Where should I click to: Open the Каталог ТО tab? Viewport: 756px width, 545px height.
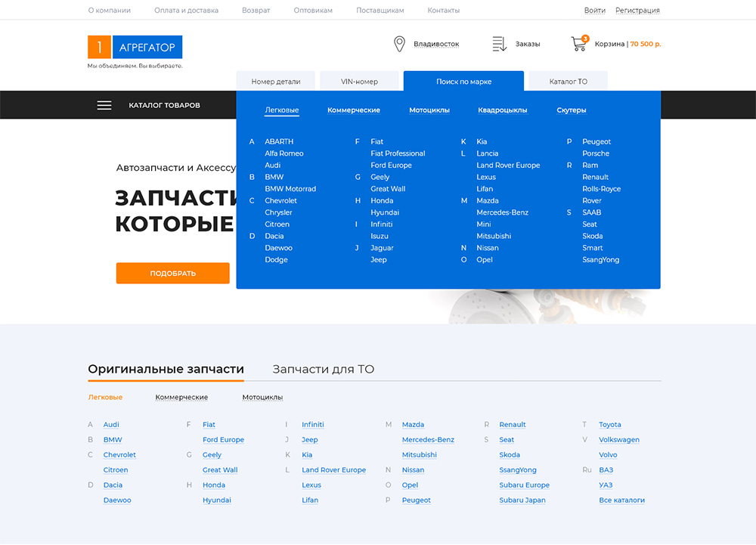569,82
